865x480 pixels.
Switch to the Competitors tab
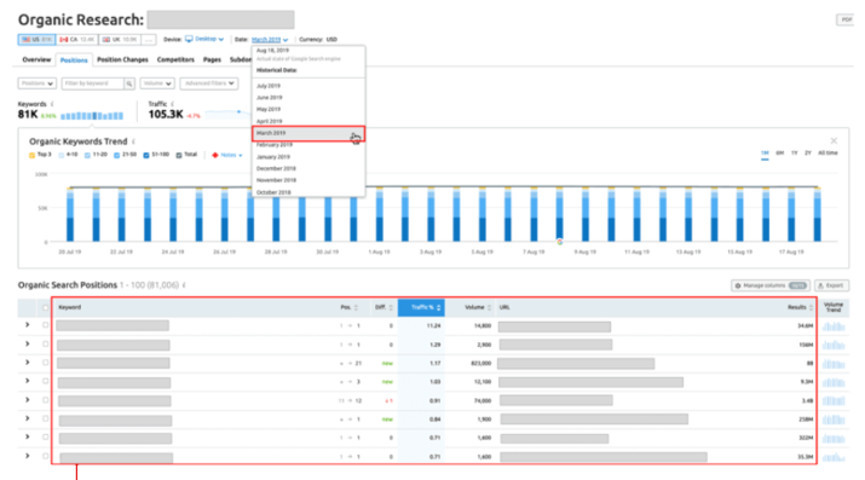coord(175,60)
